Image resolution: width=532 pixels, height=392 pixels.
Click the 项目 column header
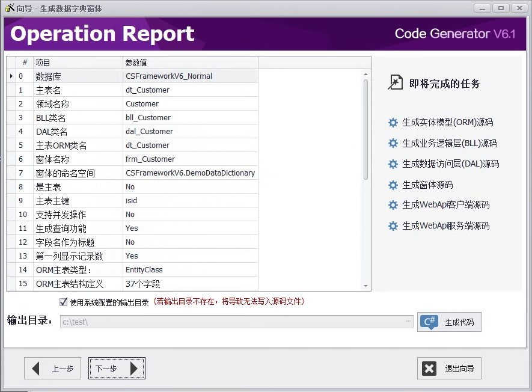click(78, 63)
